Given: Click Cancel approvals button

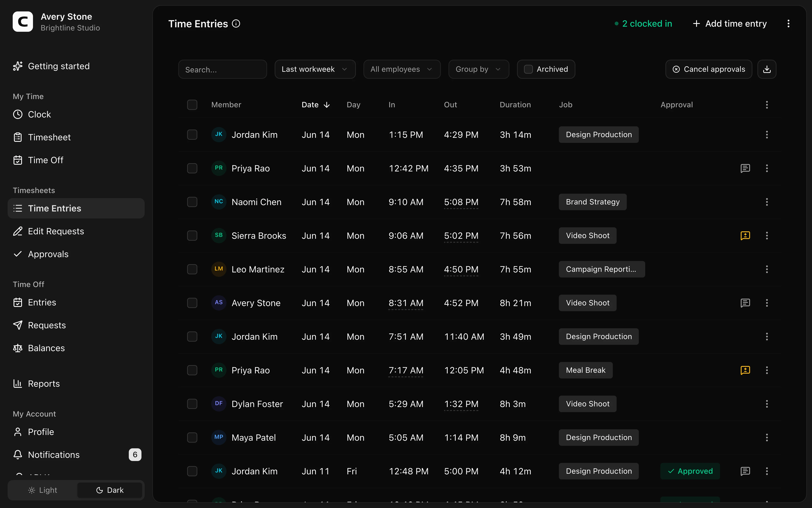Looking at the screenshot, I should [709, 69].
